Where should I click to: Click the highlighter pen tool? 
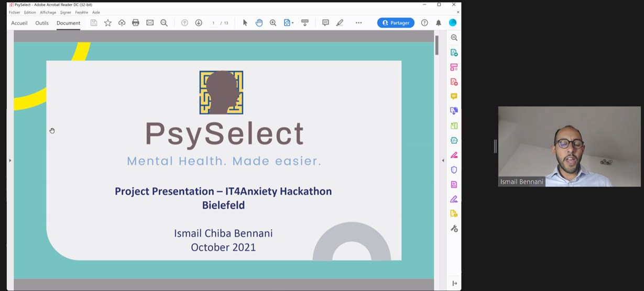(340, 23)
